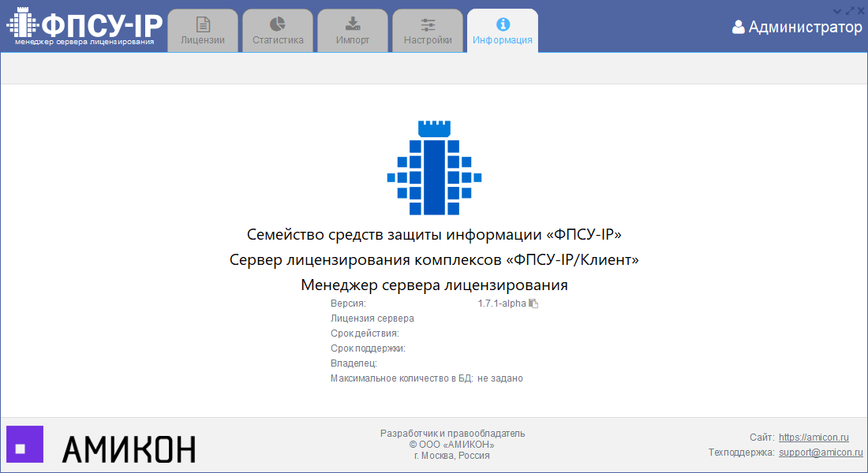This screenshot has width=868, height=473.
Task: Switch to the Статистика tab
Action: point(278,31)
